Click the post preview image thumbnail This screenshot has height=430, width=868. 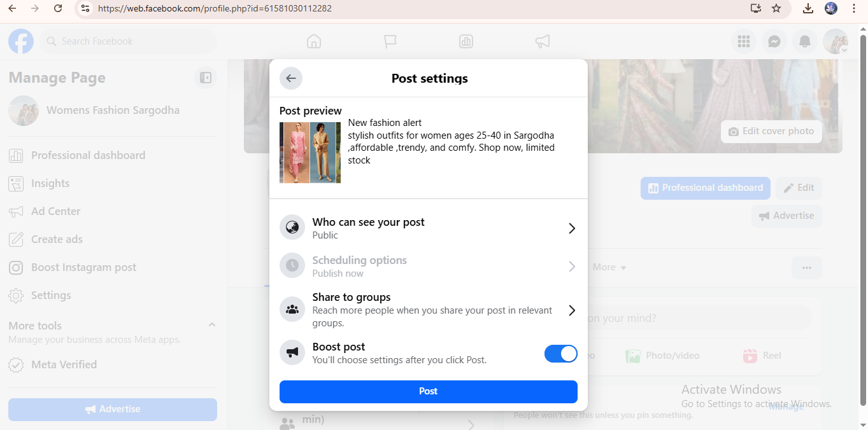[x=310, y=153]
